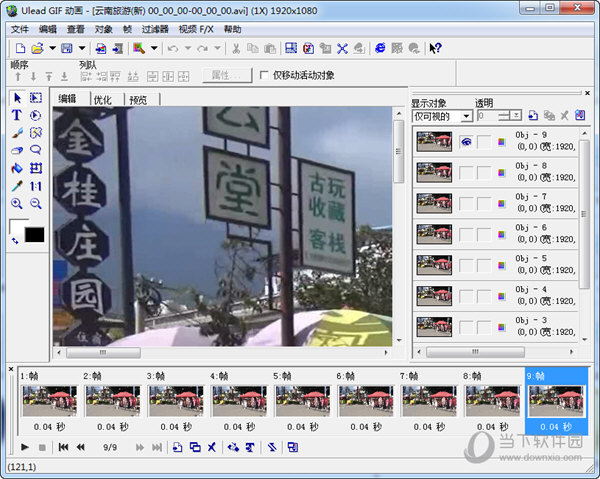This screenshot has width=600, height=479.
Task: Expand dropdown arrow beside Open icon
Action: coord(52,48)
